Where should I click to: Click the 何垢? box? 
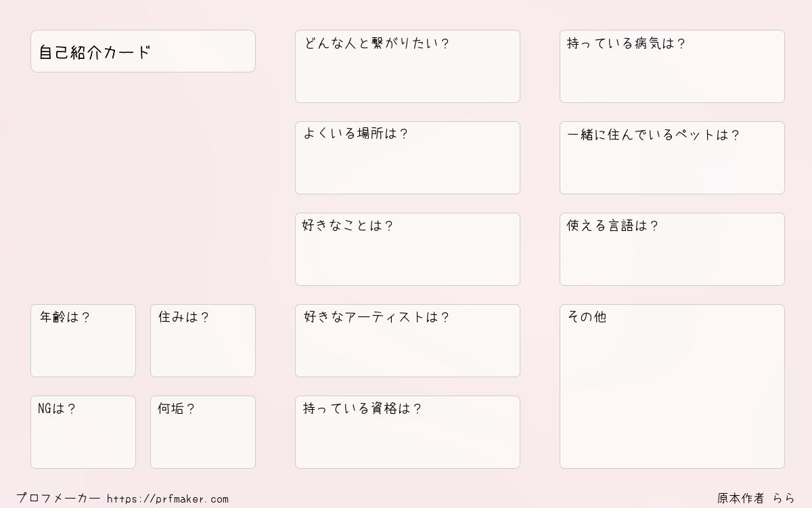(x=203, y=432)
